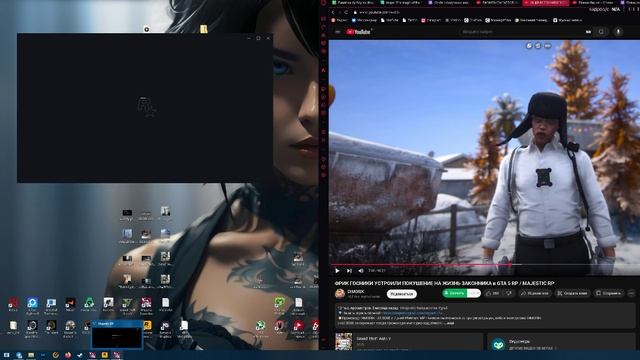Viewport: 640px width, 360px height.
Task: Click the white Subscribe button
Action: coord(402,293)
